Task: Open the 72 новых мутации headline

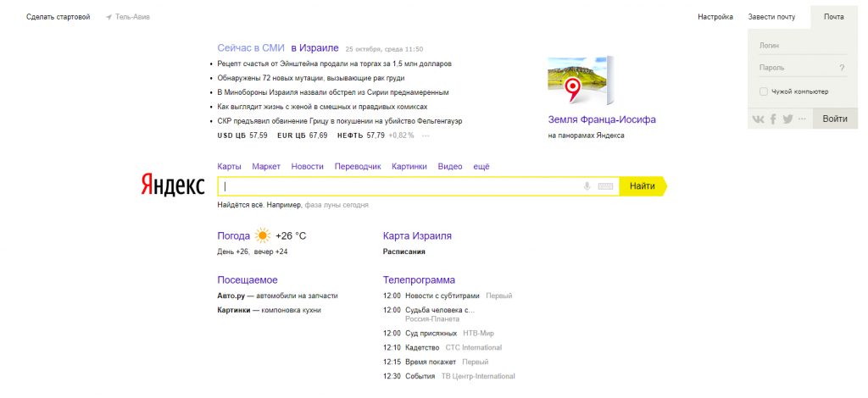Action: 310,78
